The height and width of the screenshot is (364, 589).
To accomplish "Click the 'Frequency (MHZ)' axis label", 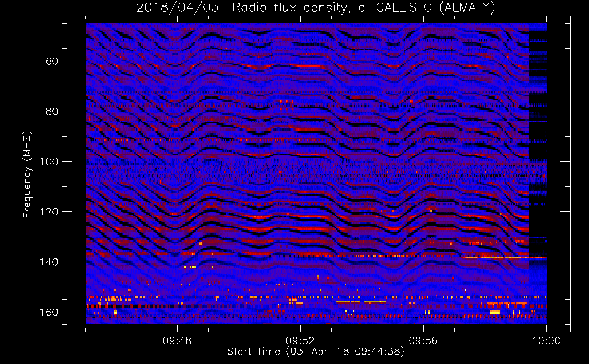I will [27, 175].
